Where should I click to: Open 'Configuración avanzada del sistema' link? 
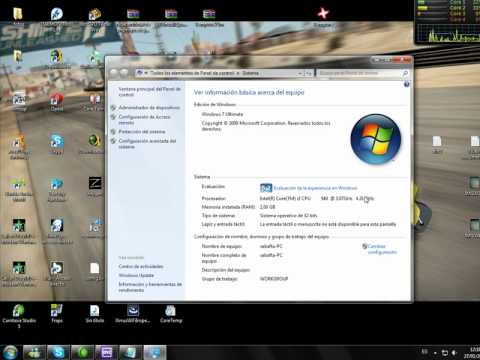(147, 144)
